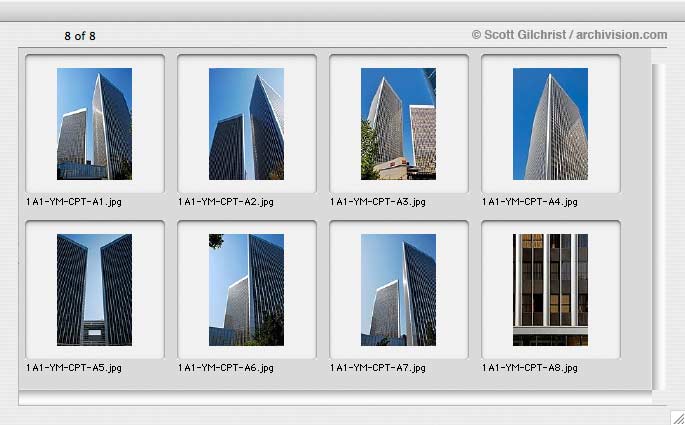This screenshot has height=425, width=685.
Task: Click the window resize grip in the corner
Action: coord(678,417)
